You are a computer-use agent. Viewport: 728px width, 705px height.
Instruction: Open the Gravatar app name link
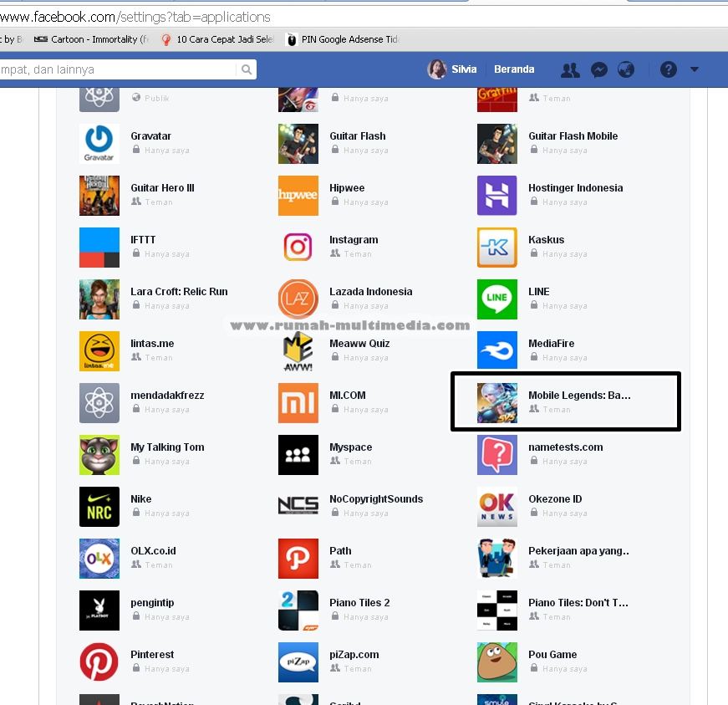pyautogui.click(x=151, y=136)
